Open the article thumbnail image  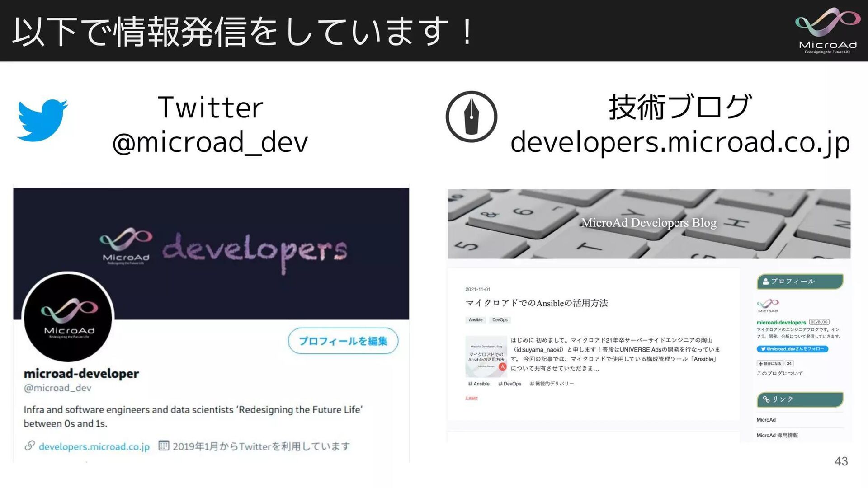pyautogui.click(x=486, y=356)
